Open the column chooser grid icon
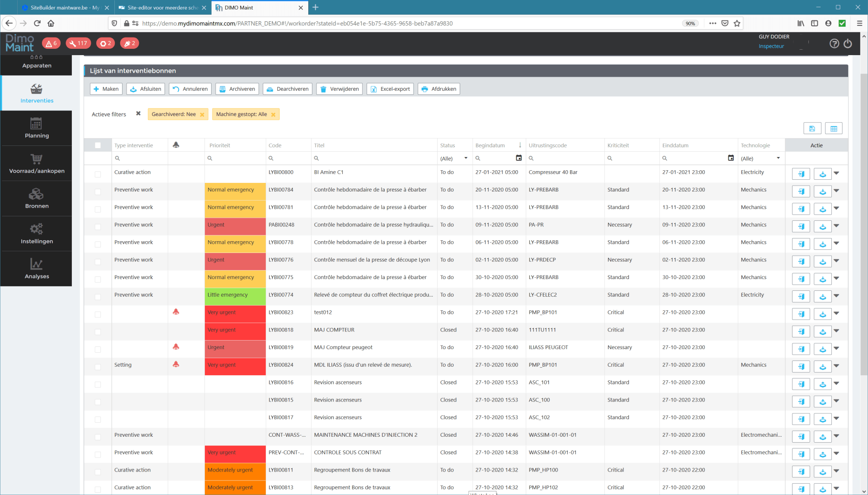The width and height of the screenshot is (868, 495). click(834, 129)
